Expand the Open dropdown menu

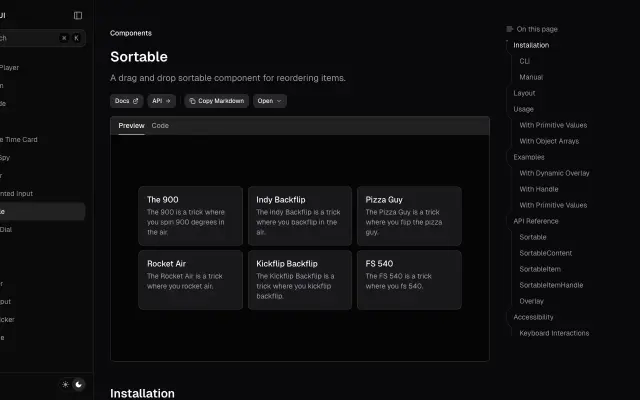[x=270, y=101]
